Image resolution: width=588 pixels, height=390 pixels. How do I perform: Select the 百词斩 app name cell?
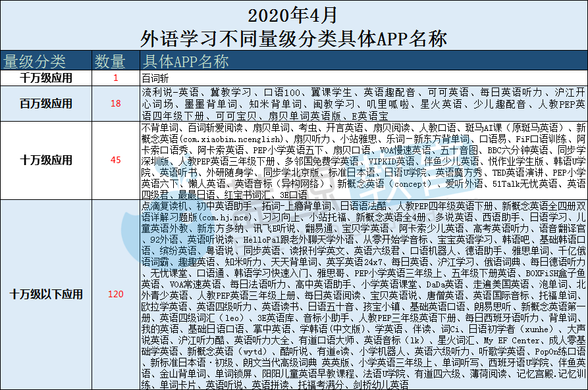[x=155, y=78]
